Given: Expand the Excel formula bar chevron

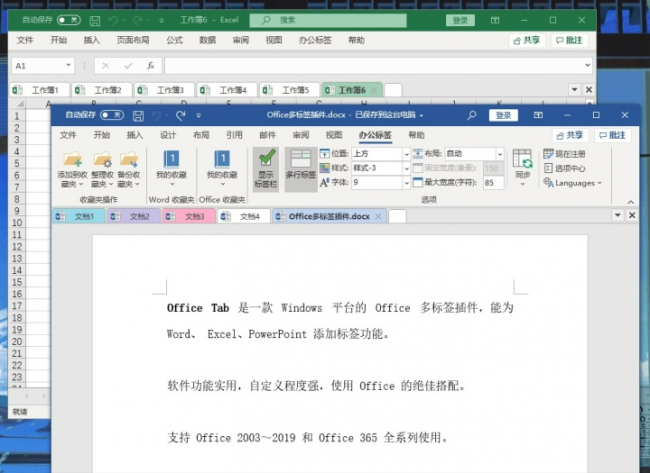Looking at the screenshot, I should tap(587, 65).
